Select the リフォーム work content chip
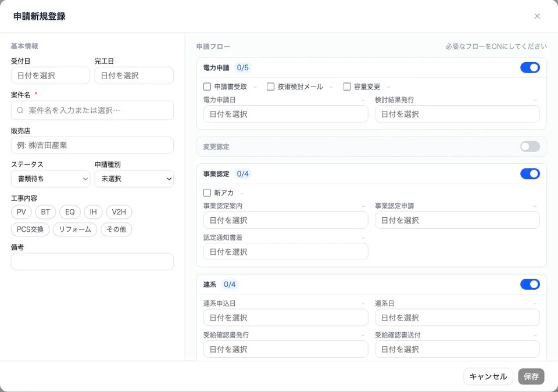 75,229
